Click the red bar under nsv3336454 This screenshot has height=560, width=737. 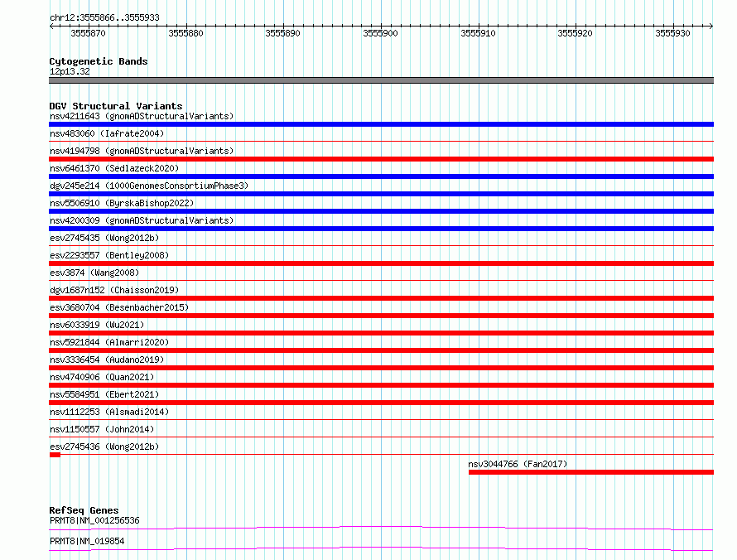381,368
